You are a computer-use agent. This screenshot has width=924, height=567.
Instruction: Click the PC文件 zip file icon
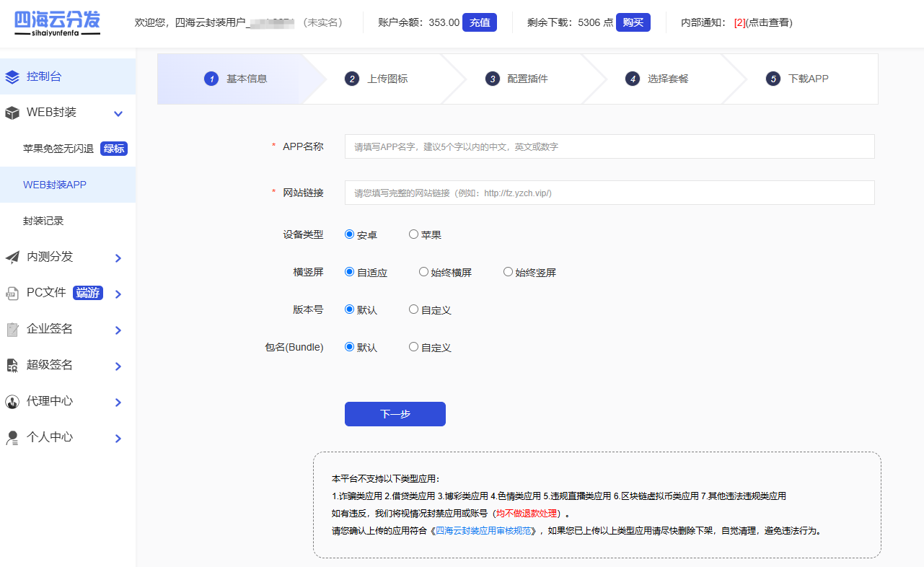pos(12,294)
